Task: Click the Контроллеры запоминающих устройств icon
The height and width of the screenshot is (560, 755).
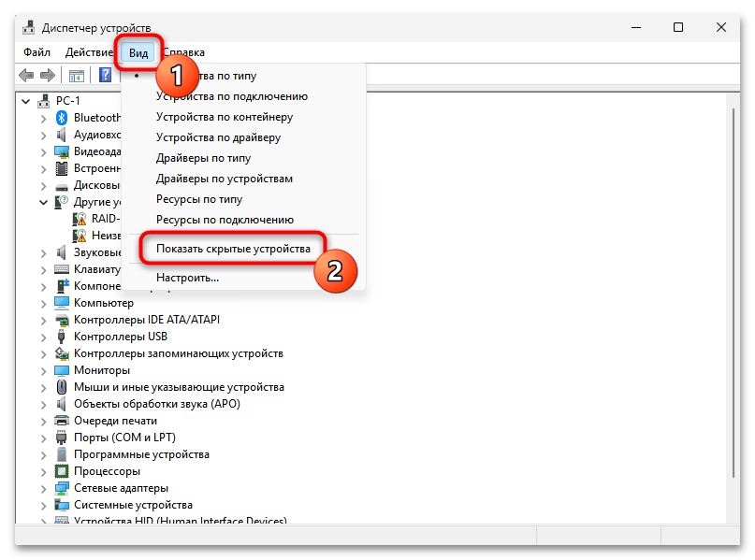Action: click(x=62, y=353)
